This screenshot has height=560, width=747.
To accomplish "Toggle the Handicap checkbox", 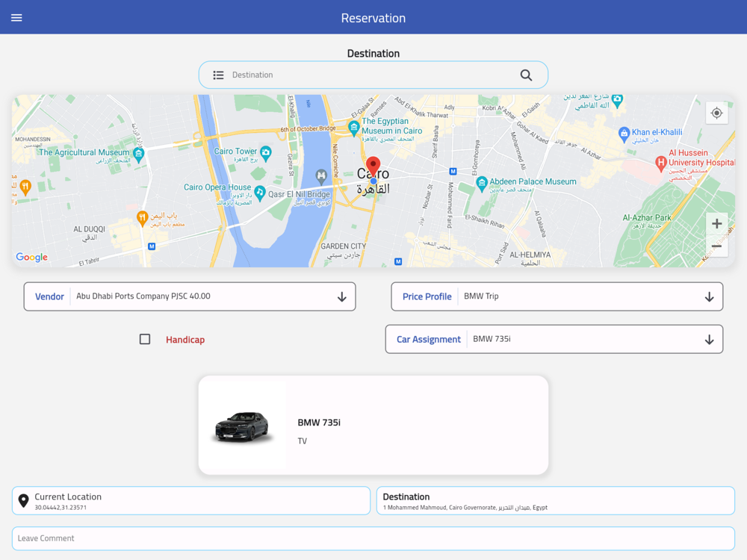I will click(145, 339).
